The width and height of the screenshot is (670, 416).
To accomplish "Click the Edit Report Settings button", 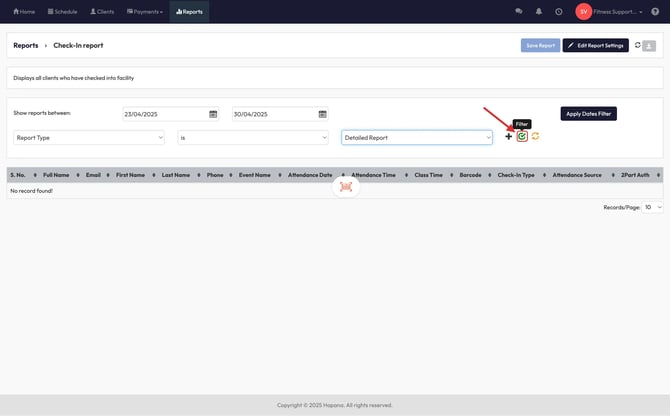I will click(x=595, y=45).
